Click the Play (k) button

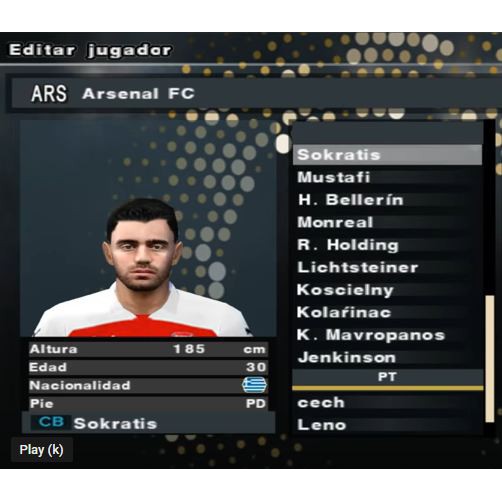[42, 450]
